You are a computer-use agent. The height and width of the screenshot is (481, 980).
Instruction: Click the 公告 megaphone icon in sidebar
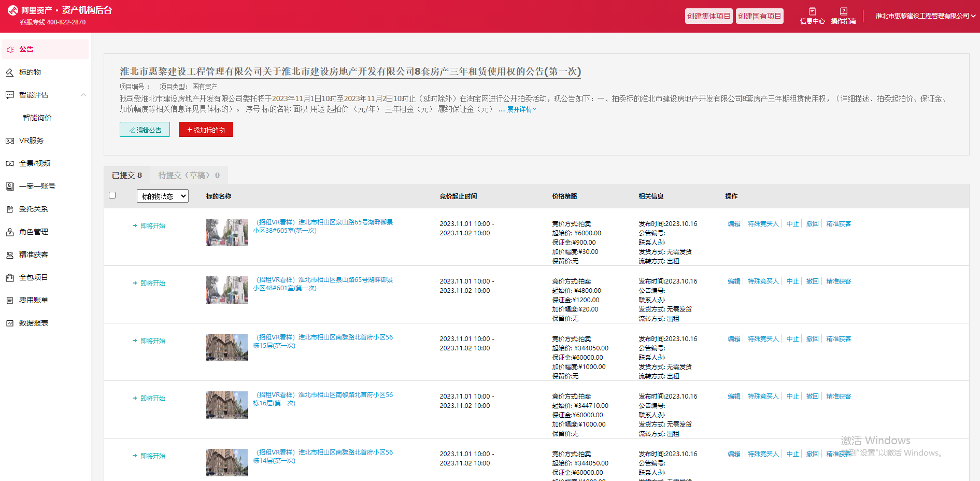pyautogui.click(x=10, y=50)
